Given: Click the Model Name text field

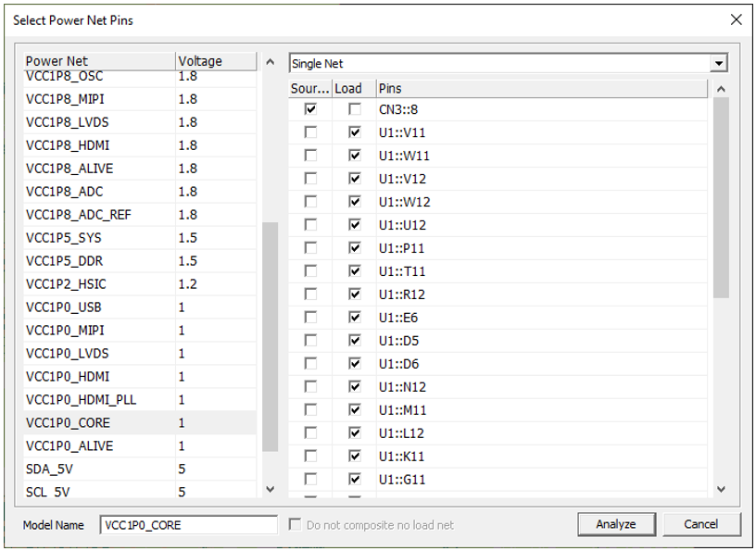Looking at the screenshot, I should point(188,525).
